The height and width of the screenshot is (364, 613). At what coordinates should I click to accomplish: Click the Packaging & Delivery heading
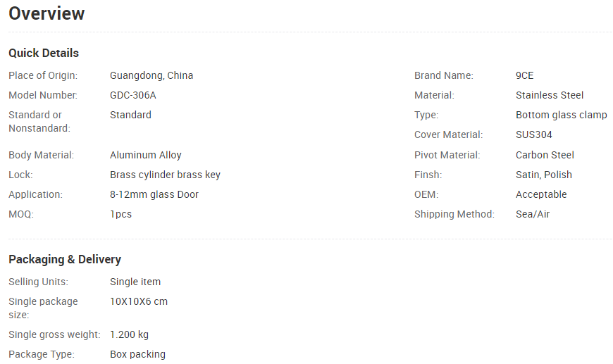click(x=65, y=259)
